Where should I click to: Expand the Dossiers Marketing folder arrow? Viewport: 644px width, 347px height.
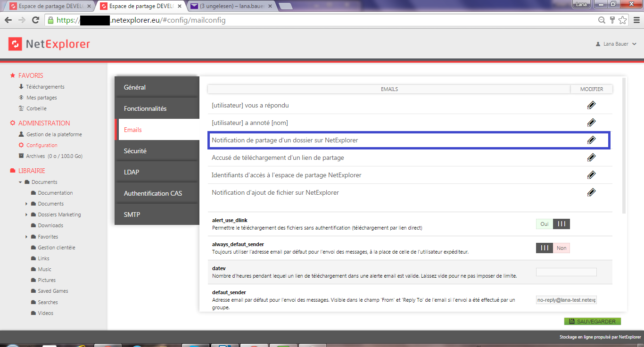point(27,215)
